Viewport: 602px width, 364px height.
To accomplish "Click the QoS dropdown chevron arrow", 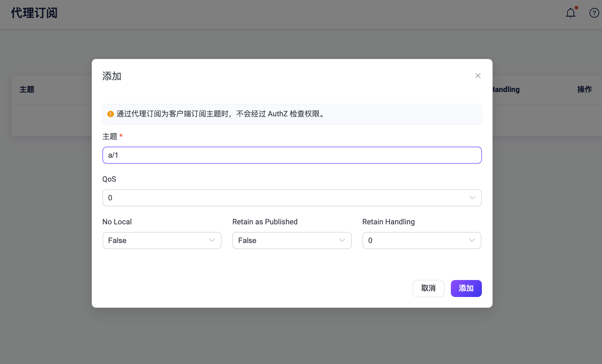I will point(472,198).
